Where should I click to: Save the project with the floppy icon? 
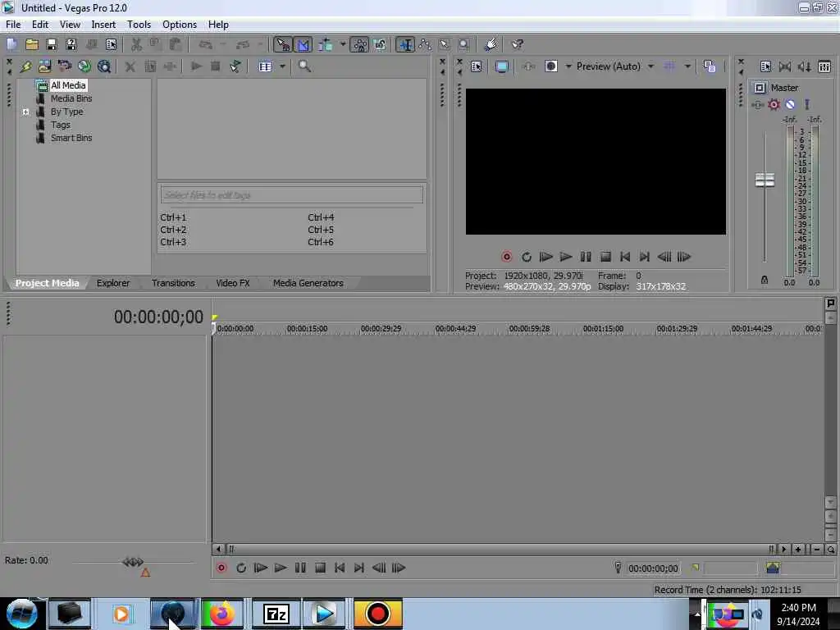pyautogui.click(x=52, y=44)
